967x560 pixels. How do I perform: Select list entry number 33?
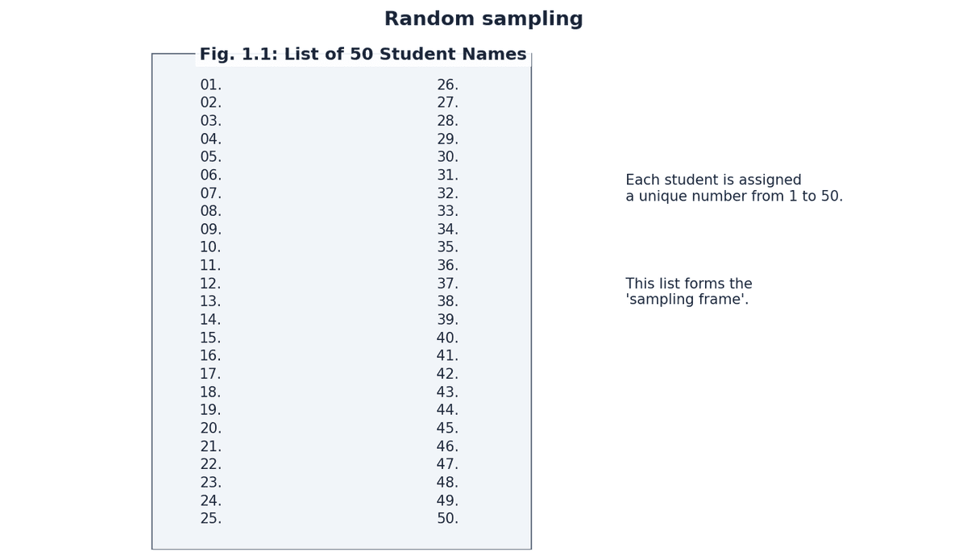click(x=447, y=211)
